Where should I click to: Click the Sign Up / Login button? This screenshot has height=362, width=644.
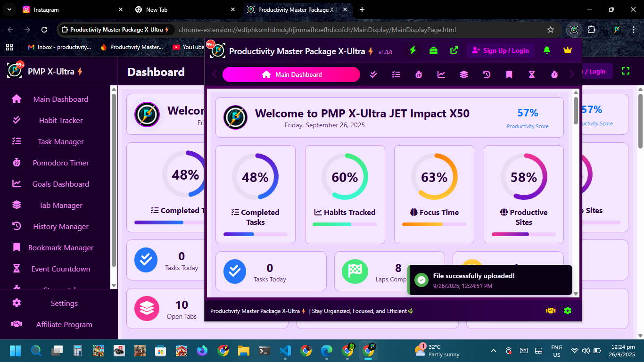(x=501, y=50)
